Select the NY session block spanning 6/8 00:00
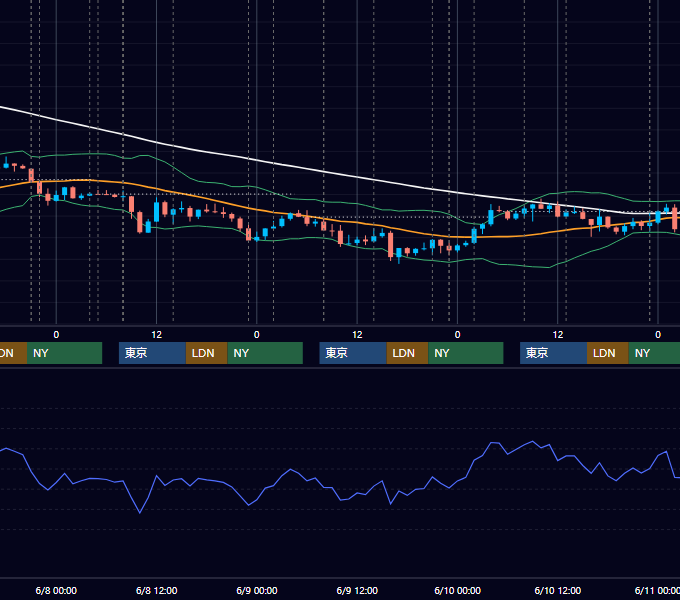Screen dimensions: 680x600 coord(64,353)
